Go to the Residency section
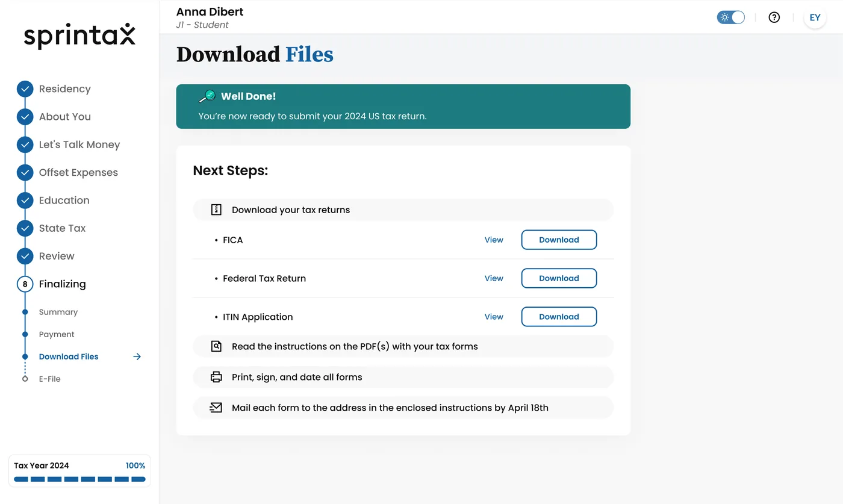 tap(65, 89)
